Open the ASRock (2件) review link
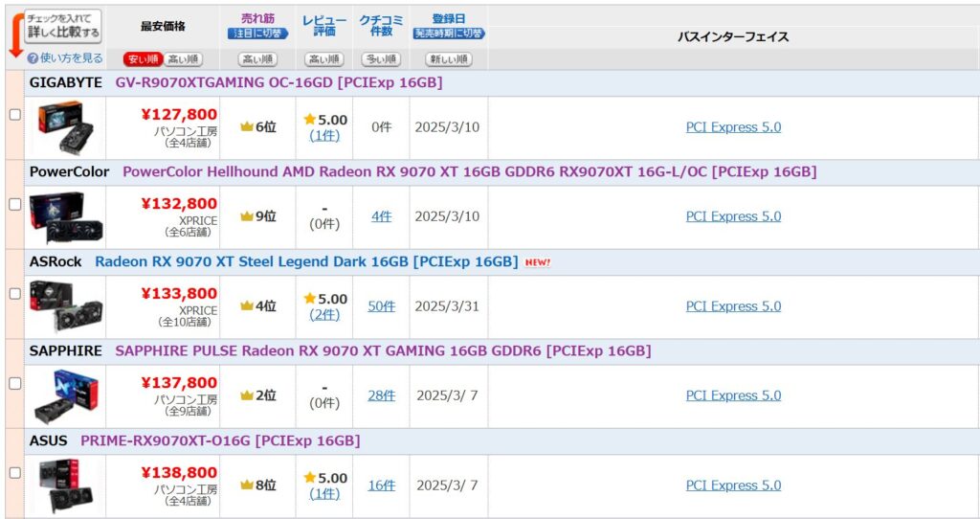Viewport: 980px width, 519px height. 324,314
